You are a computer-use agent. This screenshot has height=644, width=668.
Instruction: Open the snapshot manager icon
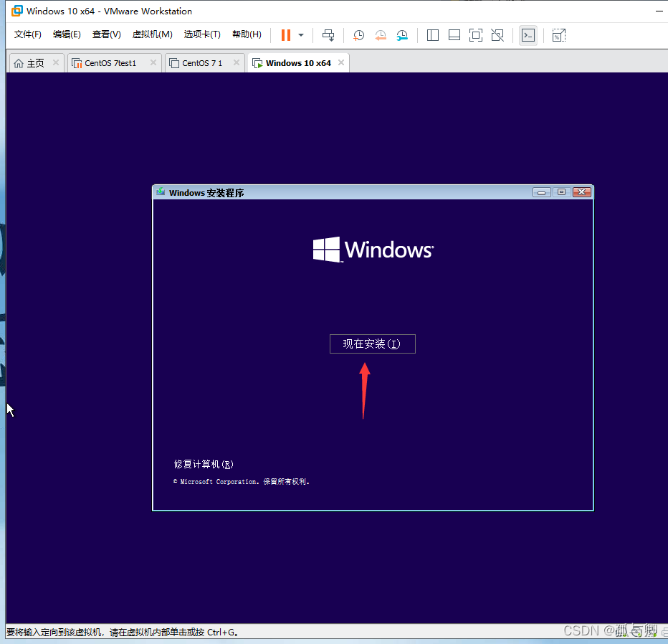tap(402, 35)
